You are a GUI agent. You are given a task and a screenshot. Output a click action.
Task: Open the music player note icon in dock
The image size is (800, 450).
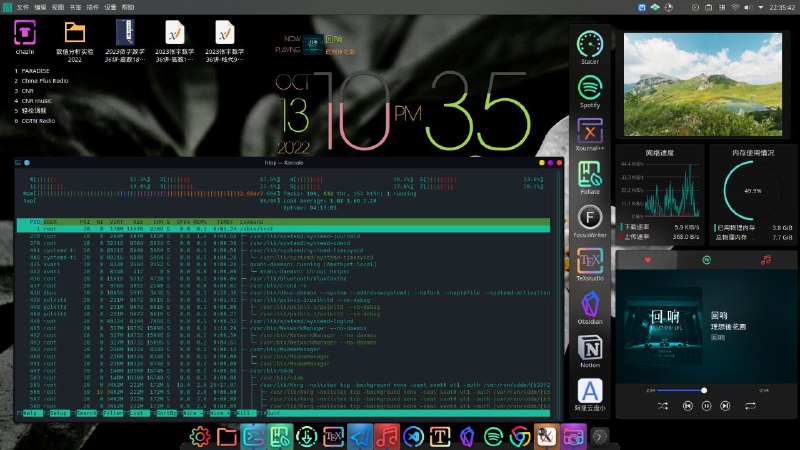tap(387, 437)
